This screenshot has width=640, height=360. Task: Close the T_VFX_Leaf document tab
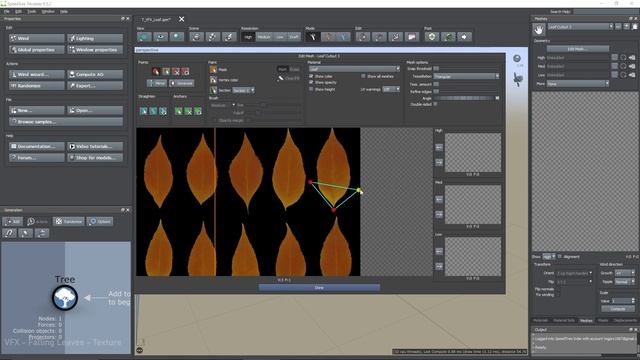[x=182, y=19]
